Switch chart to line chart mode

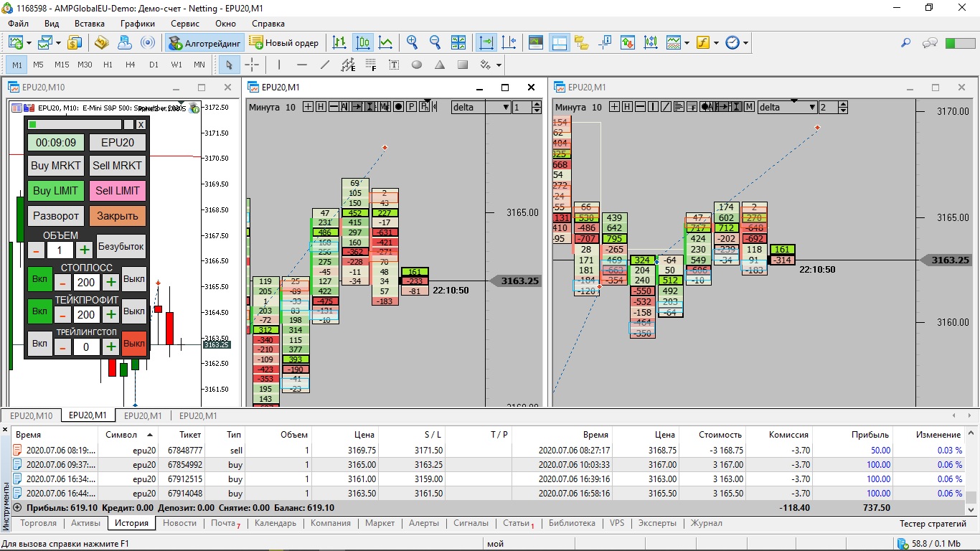coord(386,42)
